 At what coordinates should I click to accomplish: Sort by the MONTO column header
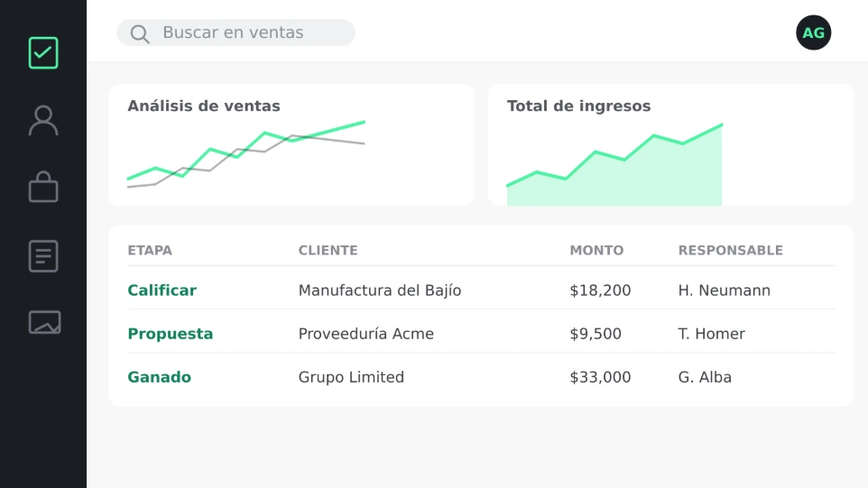point(596,251)
